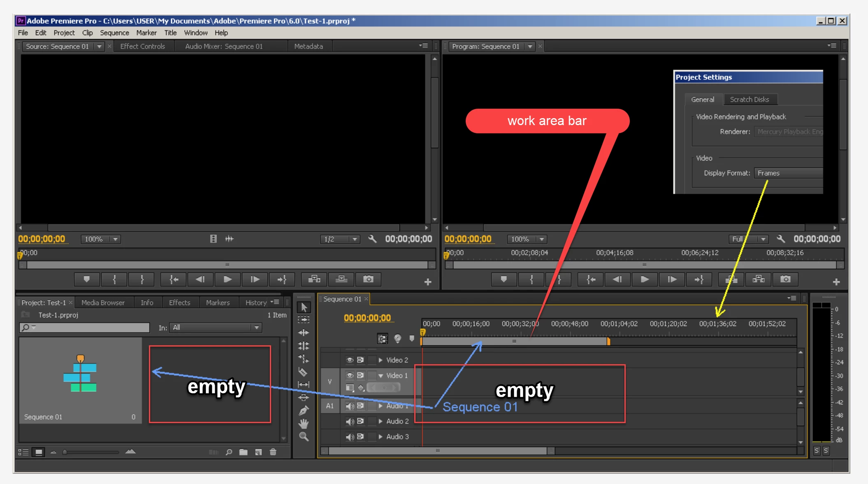Select the Razor tool in the tools panel
868x484 pixels.
click(x=303, y=372)
